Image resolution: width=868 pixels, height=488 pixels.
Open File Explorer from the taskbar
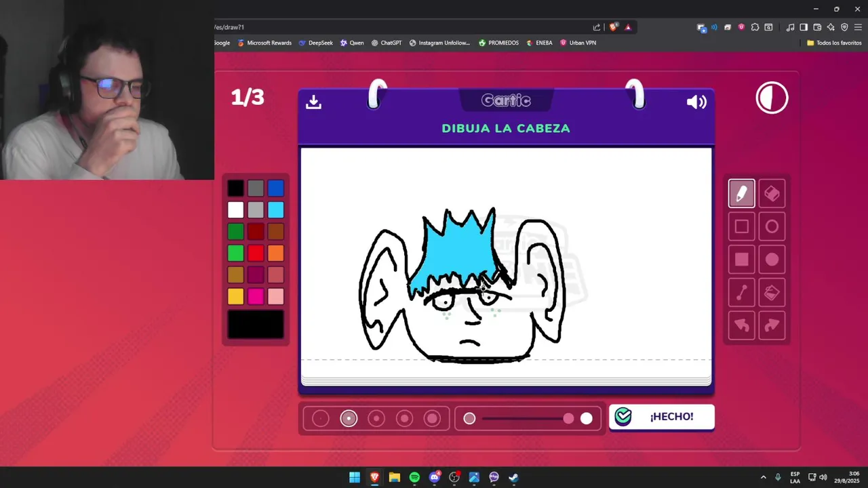tap(395, 477)
